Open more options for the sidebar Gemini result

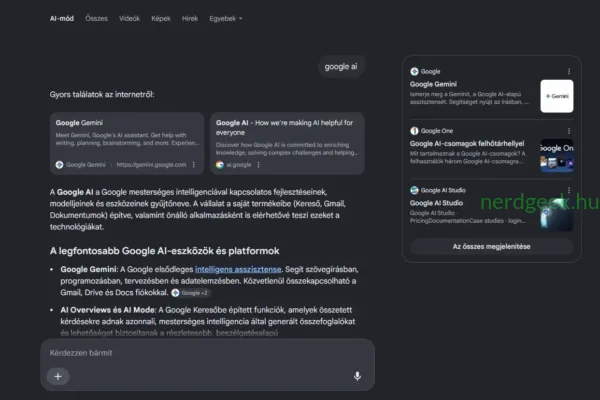(x=569, y=72)
